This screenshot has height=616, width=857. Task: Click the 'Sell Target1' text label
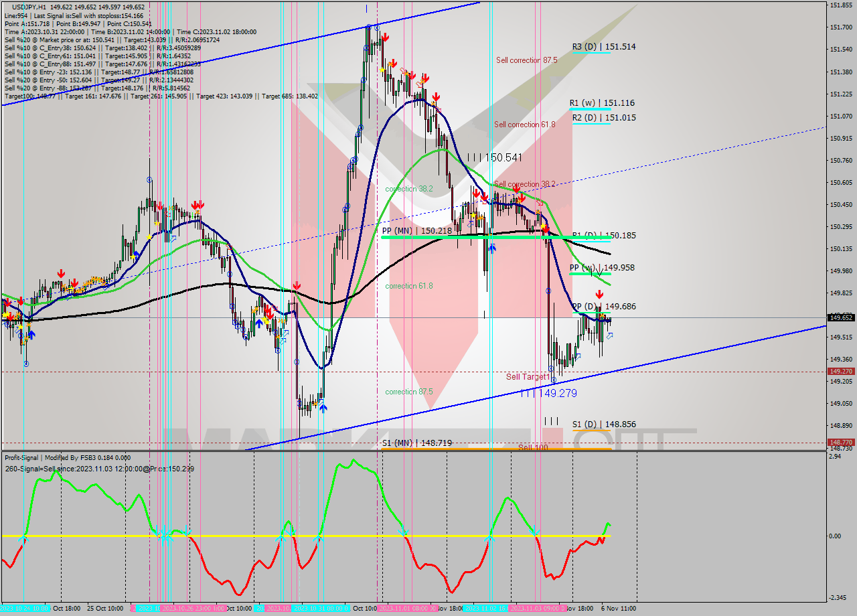point(528,376)
